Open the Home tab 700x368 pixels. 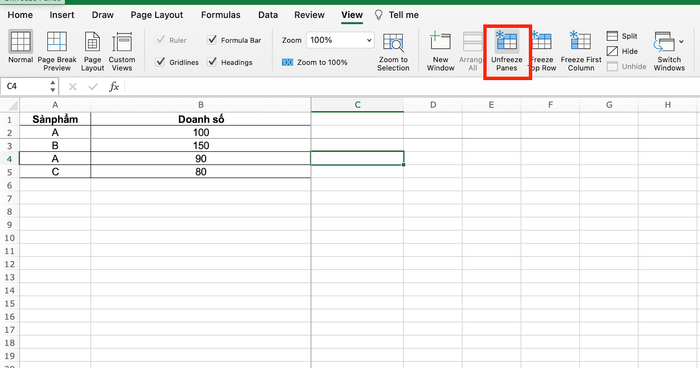pos(20,15)
